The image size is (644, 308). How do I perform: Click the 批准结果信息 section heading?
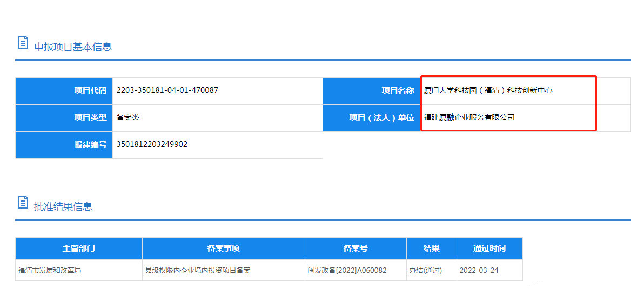point(63,206)
